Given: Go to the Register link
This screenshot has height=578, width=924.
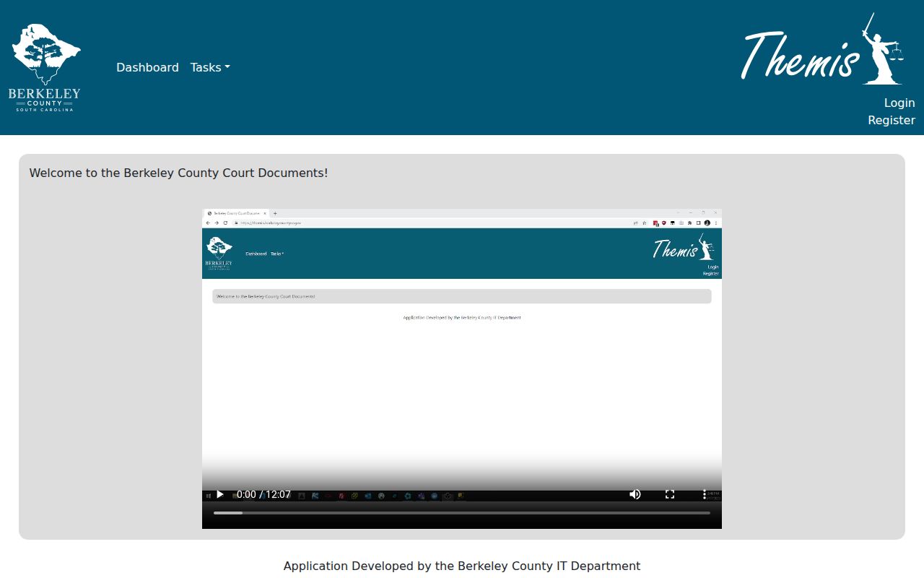Looking at the screenshot, I should pos(892,120).
